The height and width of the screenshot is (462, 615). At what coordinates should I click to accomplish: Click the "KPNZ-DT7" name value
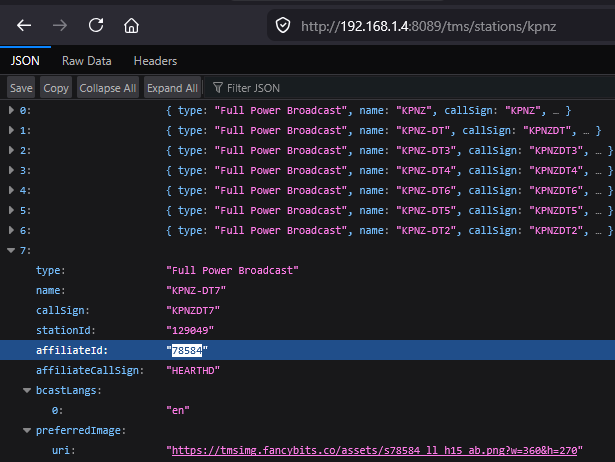pos(196,290)
